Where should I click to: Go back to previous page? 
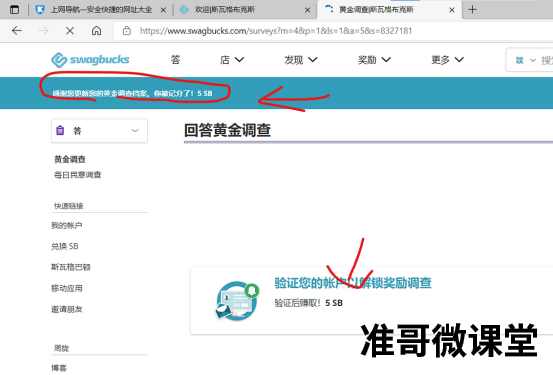17,31
